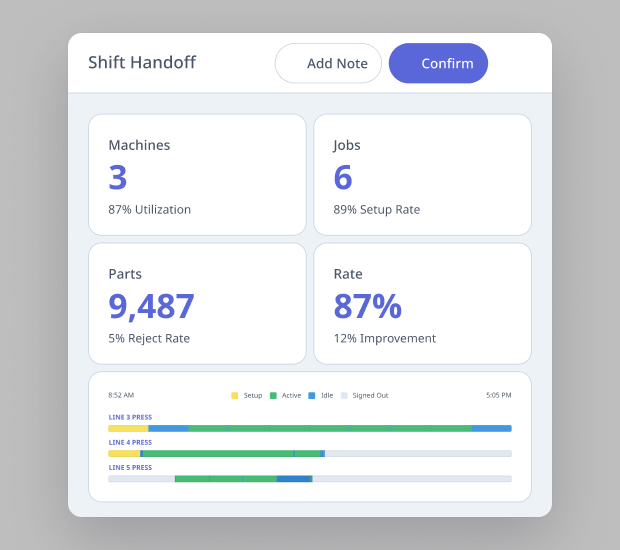Viewport: 620px width, 550px height.
Task: Click Line 3 Press long green active segment
Action: [x=330, y=428]
